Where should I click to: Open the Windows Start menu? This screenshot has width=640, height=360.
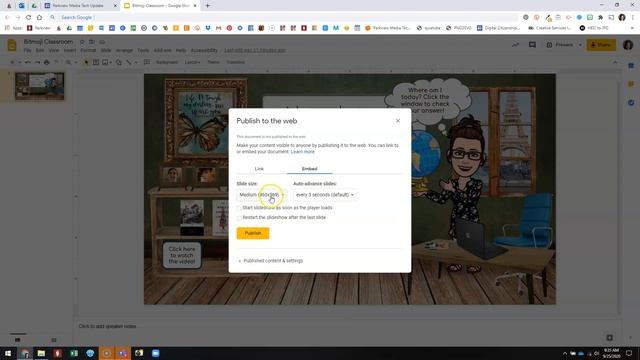pos(8,353)
